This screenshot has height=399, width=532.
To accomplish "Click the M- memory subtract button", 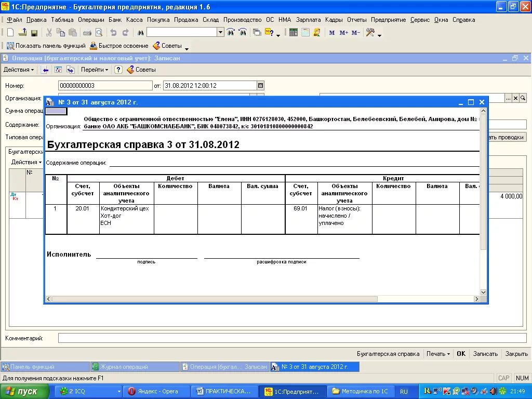I will [x=355, y=33].
